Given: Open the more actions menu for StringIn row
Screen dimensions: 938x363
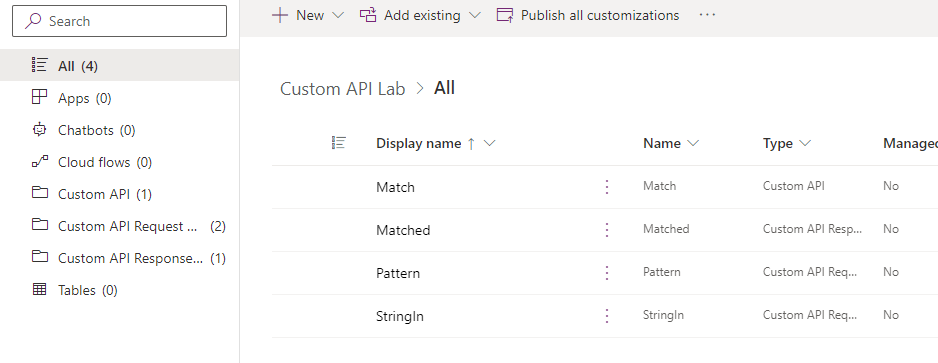Looking at the screenshot, I should click(607, 316).
